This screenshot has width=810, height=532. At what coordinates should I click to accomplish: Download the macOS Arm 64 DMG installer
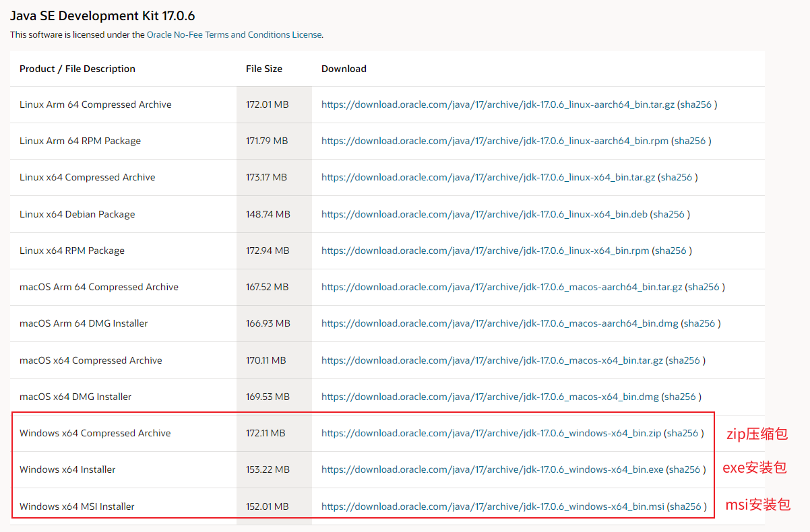coord(499,323)
